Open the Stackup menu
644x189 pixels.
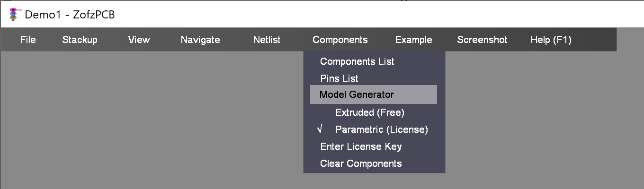80,40
